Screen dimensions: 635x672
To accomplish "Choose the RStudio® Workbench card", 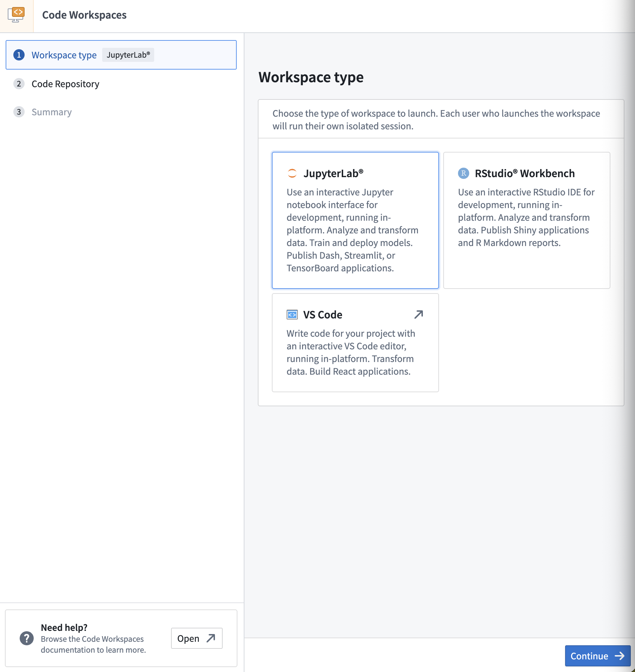I will point(527,220).
